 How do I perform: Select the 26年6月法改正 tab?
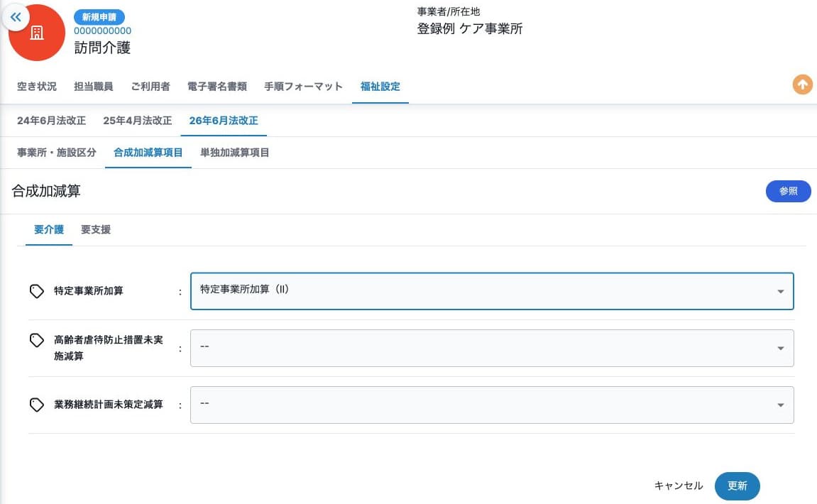224,121
